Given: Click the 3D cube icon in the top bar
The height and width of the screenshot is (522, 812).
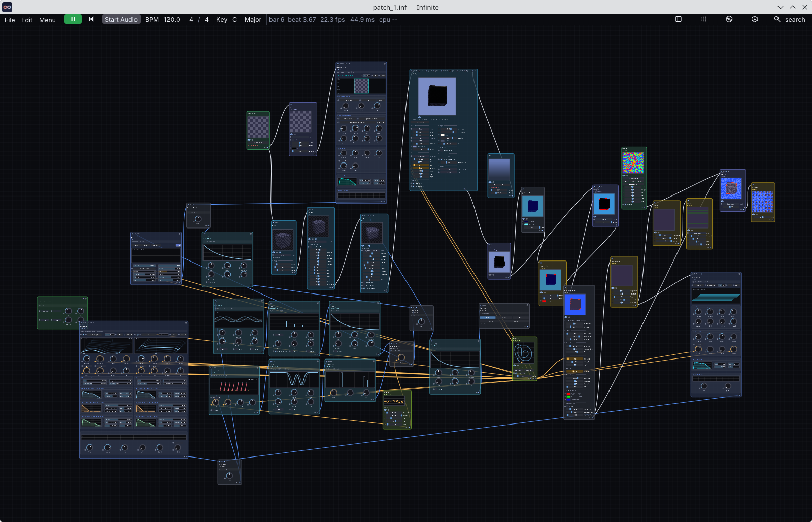Looking at the screenshot, I should click(x=755, y=19).
